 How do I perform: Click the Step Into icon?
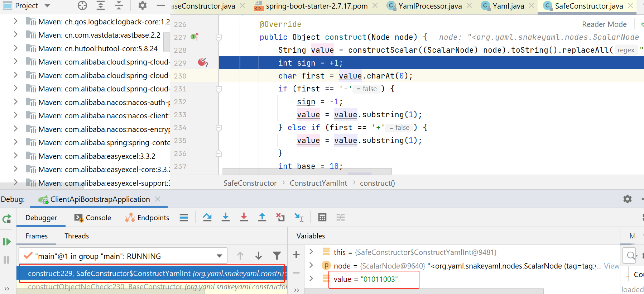point(225,217)
